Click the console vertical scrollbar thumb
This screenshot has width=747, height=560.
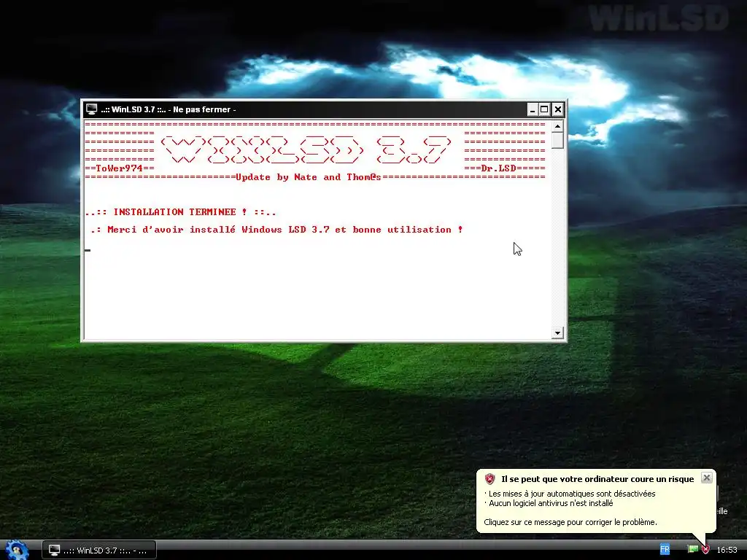pos(557,141)
